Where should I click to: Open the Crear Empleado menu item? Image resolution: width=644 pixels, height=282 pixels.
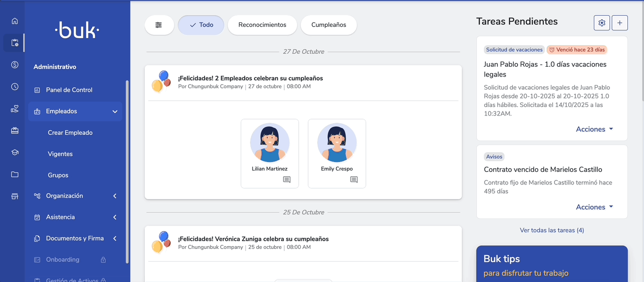70,133
